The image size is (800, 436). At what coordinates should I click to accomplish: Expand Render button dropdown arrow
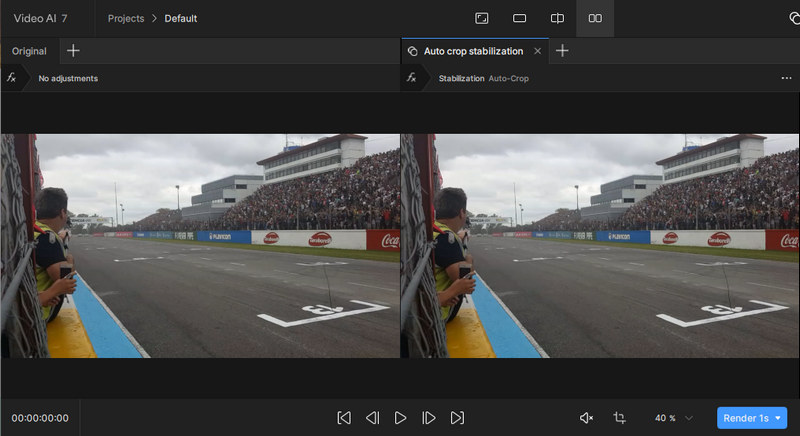778,418
